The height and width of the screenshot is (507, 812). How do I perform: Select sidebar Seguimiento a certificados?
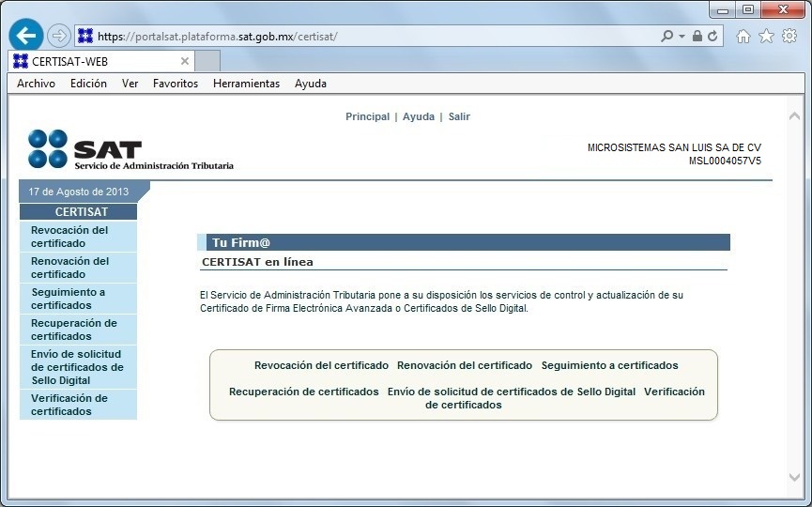coord(78,299)
